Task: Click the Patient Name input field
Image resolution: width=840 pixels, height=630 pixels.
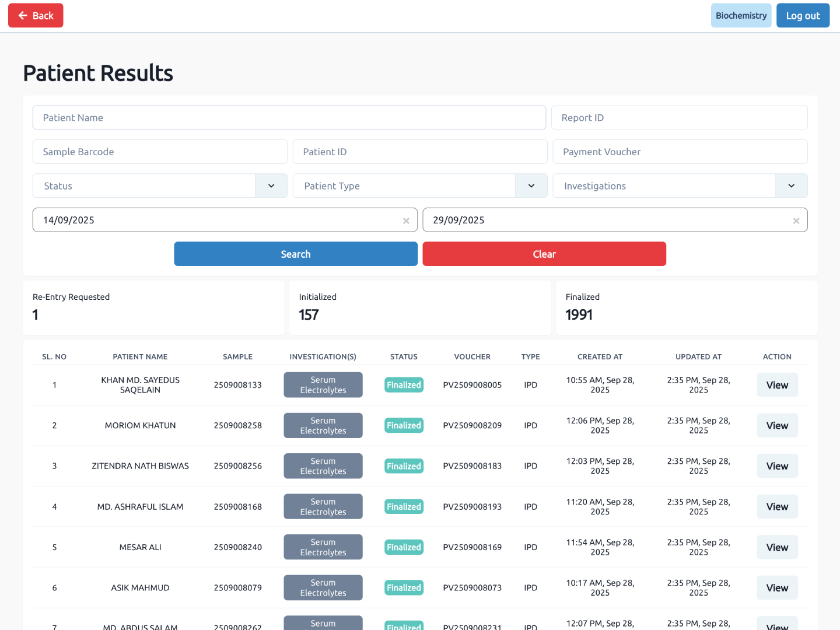Action: (289, 117)
